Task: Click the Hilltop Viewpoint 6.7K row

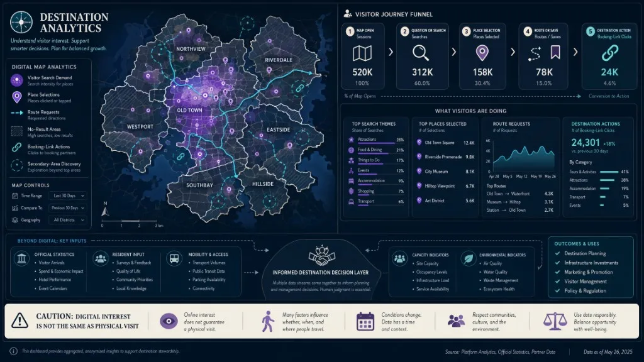Action: click(x=445, y=186)
